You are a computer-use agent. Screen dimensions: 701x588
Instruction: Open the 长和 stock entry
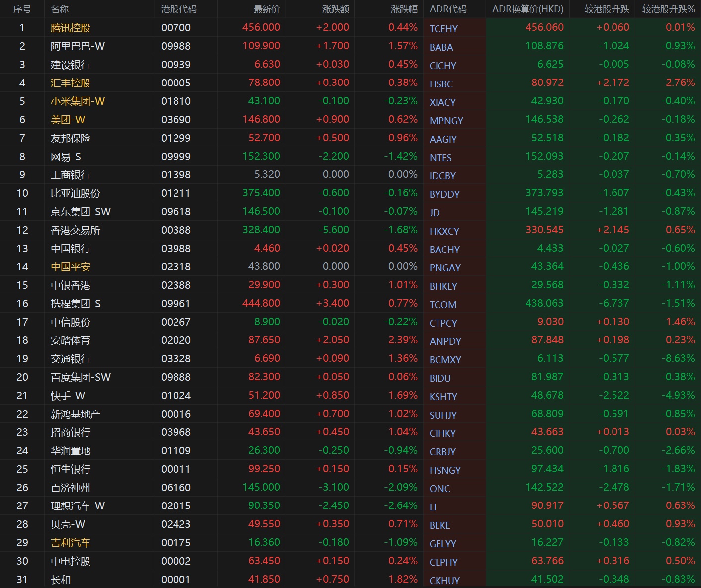(61, 580)
